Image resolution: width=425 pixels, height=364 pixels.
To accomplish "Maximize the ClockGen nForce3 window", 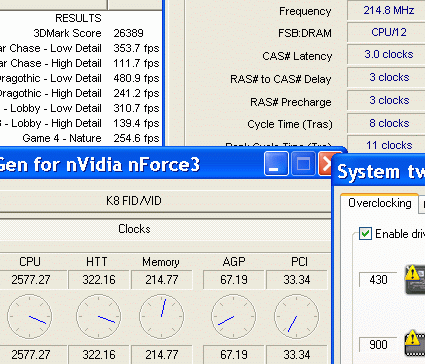I will pos(303,164).
